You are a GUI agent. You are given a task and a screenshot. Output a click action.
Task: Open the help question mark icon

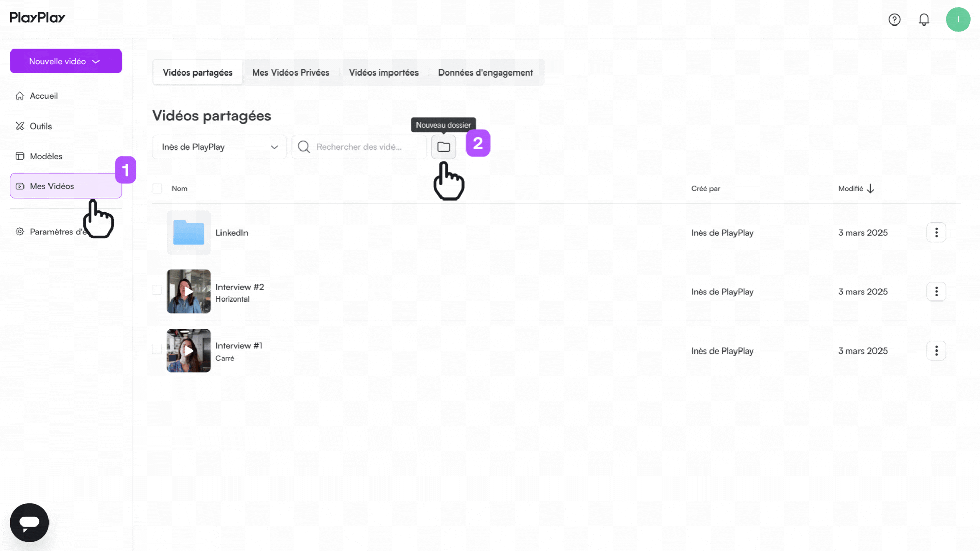pyautogui.click(x=894, y=19)
